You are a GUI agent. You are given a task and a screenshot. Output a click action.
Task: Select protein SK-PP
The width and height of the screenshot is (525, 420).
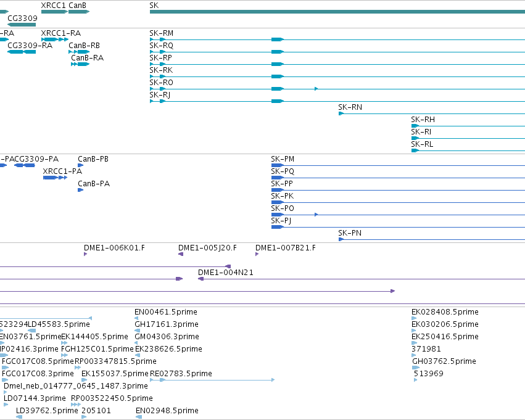coord(398,190)
